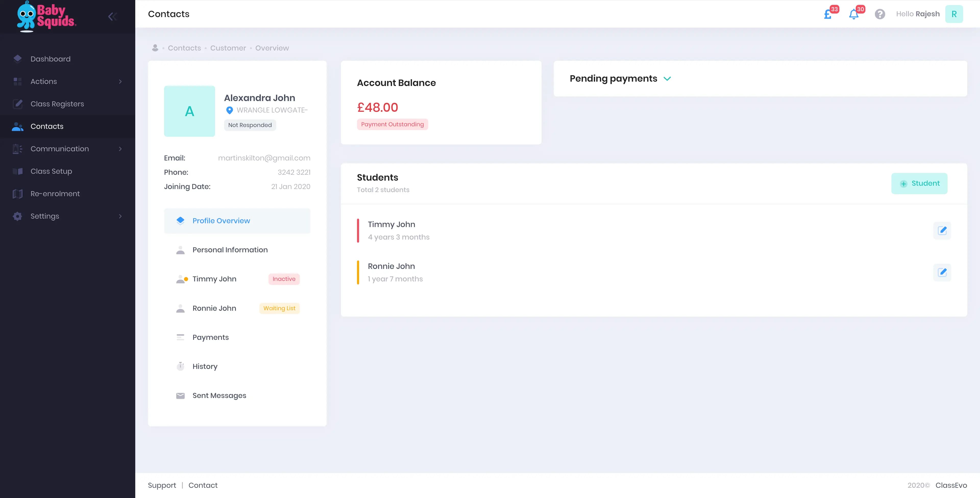Viewport: 980px width, 498px height.
Task: Open Class Registers from sidebar
Action: [57, 104]
